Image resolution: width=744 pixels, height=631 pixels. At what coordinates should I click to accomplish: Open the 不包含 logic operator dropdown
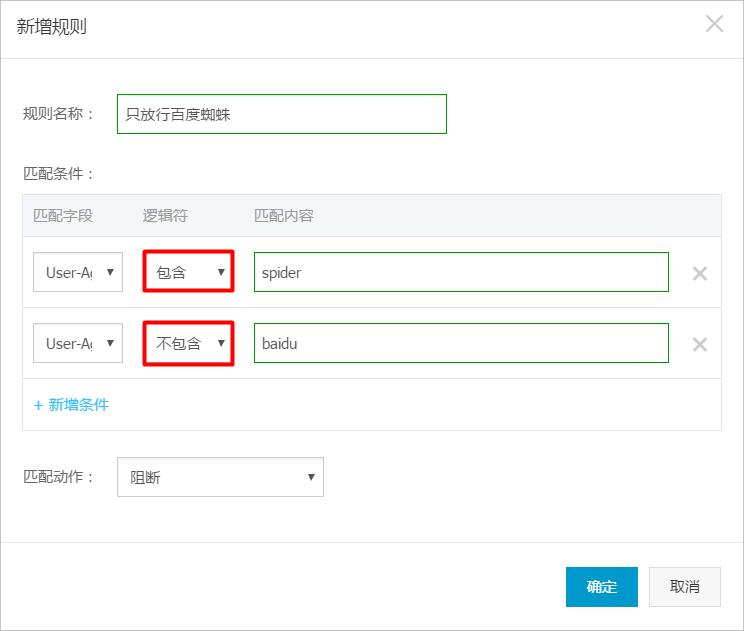(x=188, y=343)
